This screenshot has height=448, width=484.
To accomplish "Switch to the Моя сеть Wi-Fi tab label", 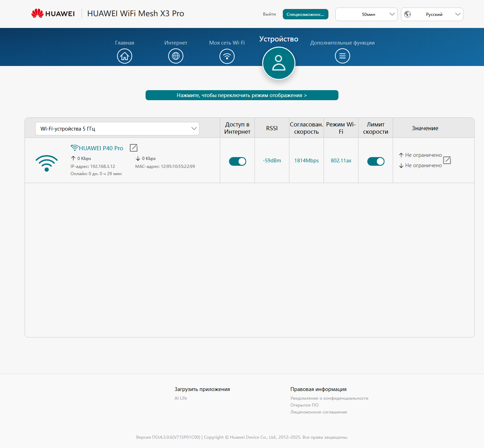I will point(227,43).
